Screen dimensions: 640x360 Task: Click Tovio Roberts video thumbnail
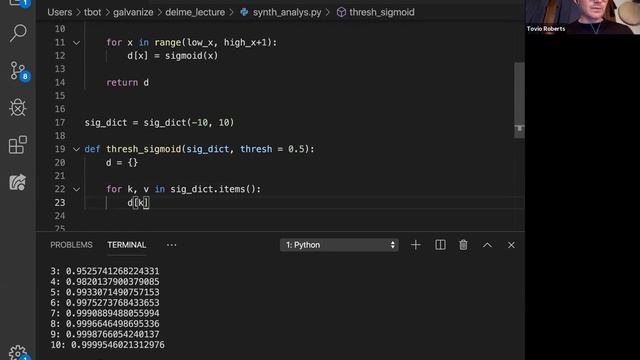[x=582, y=17]
